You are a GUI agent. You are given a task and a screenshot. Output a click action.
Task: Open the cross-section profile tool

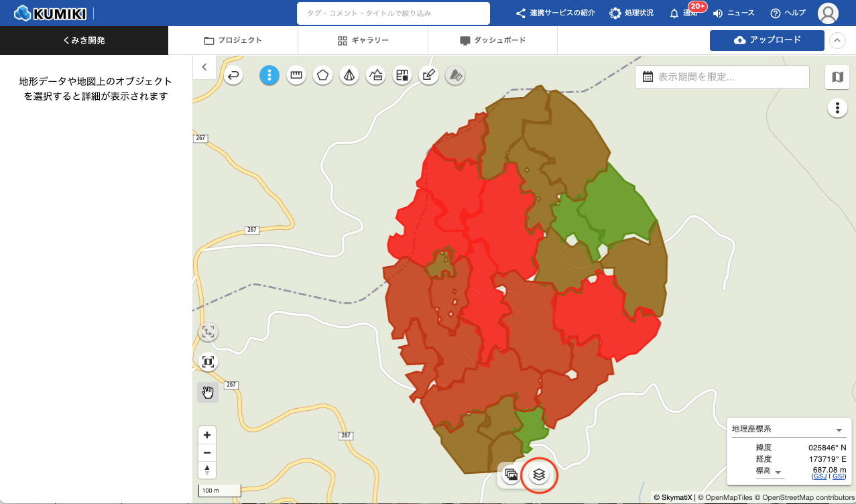[x=375, y=76]
